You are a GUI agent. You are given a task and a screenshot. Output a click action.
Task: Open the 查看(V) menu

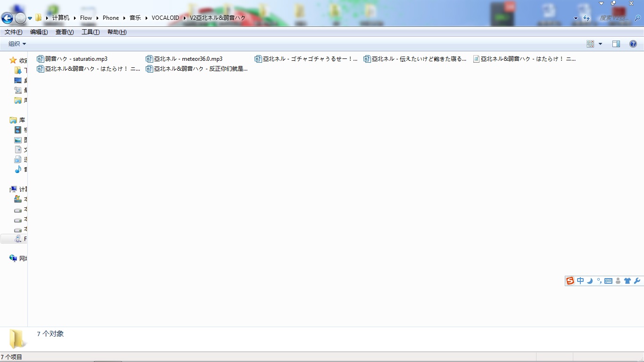[65, 32]
